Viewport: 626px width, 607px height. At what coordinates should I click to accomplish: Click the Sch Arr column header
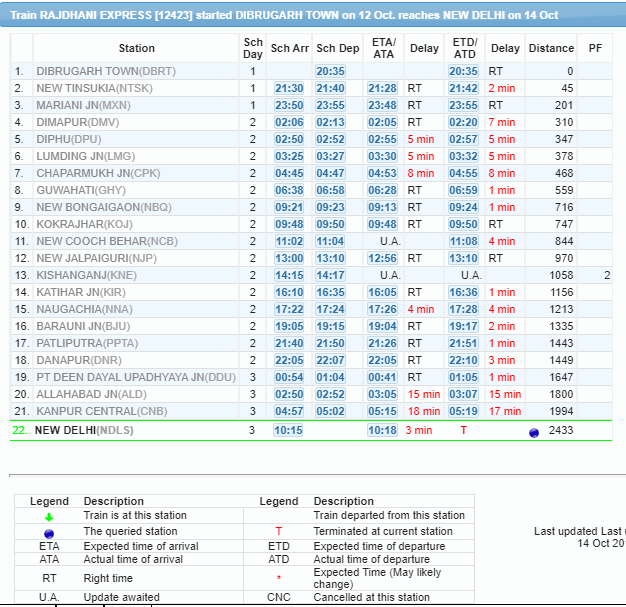(x=289, y=48)
